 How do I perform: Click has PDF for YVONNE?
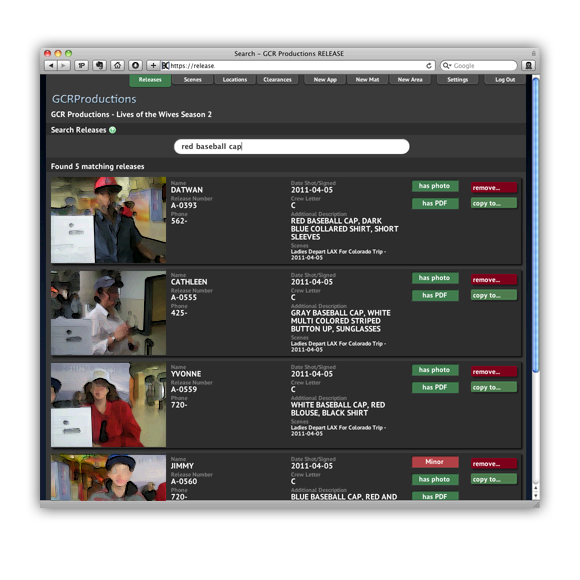coord(435,387)
